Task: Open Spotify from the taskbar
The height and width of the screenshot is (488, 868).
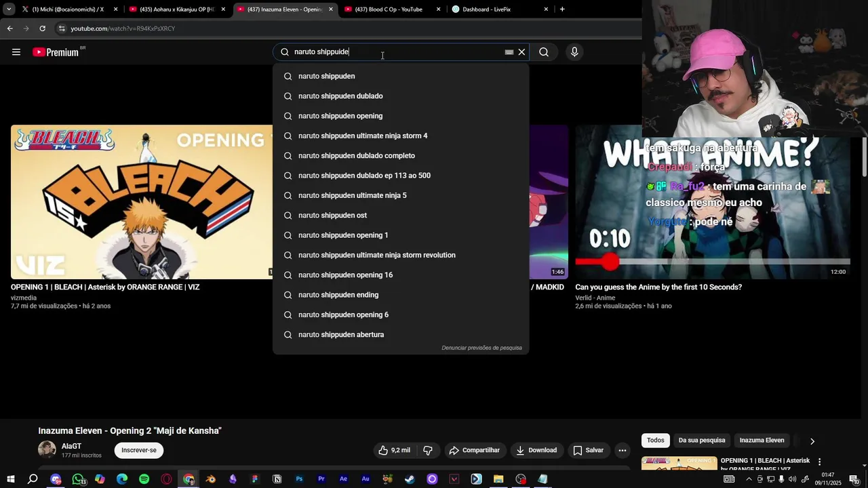Action: pos(144,479)
